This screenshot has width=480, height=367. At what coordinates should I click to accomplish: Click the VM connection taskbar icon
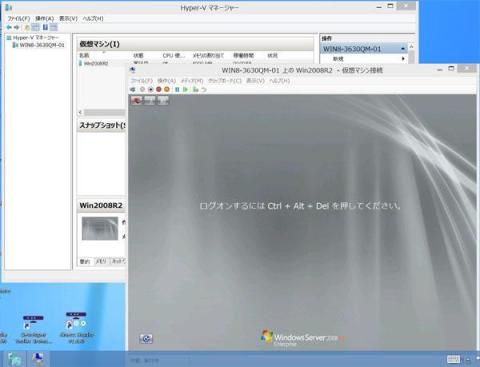click(x=38, y=358)
